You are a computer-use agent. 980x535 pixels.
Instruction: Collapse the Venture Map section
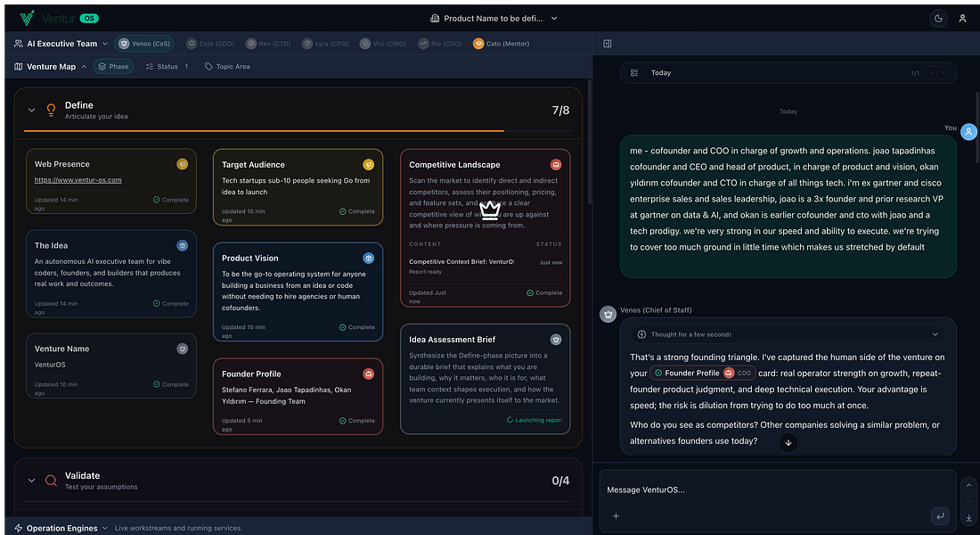[x=84, y=67]
